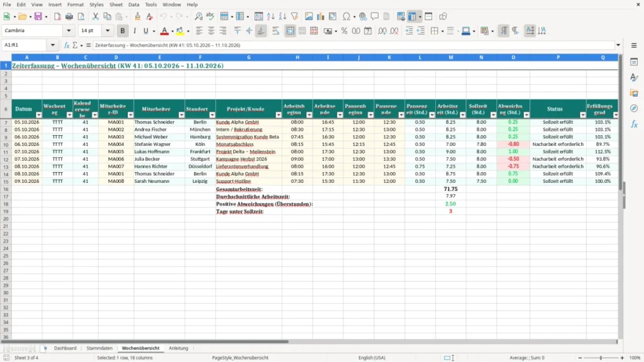Click the Insert Special Character omega icon
This screenshot has height=362, width=644.
click(x=347, y=16)
